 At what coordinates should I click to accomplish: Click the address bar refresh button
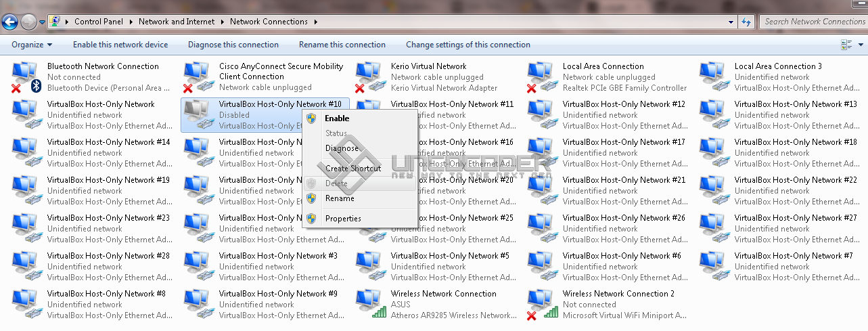(x=747, y=22)
